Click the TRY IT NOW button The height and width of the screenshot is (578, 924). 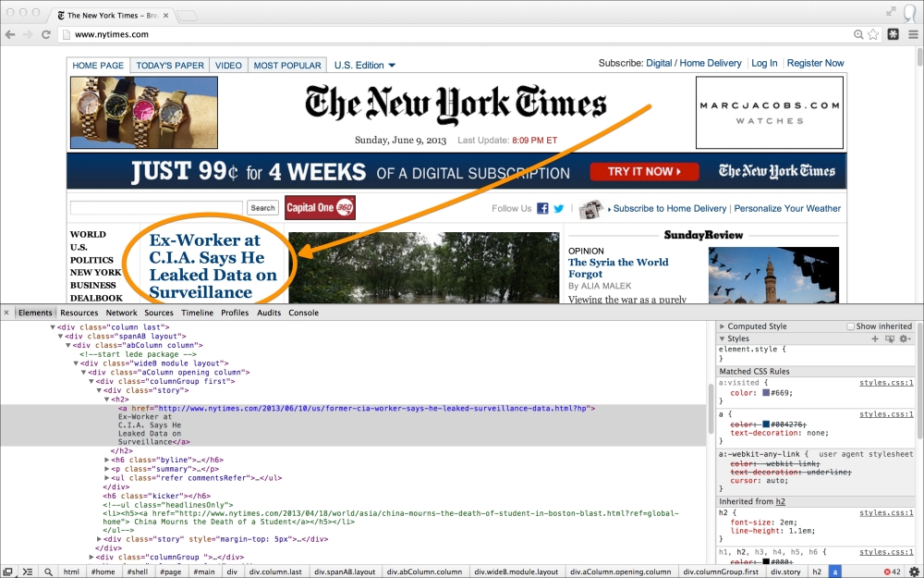(644, 172)
